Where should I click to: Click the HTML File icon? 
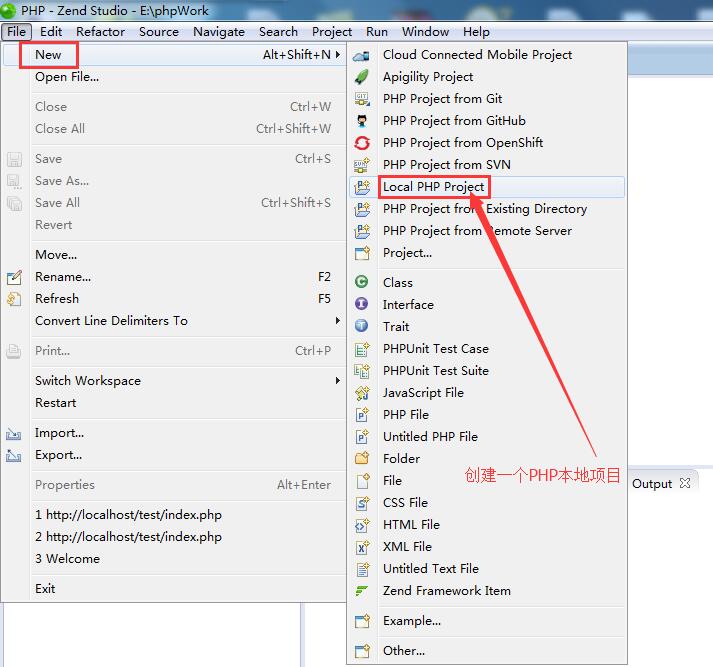tap(362, 525)
